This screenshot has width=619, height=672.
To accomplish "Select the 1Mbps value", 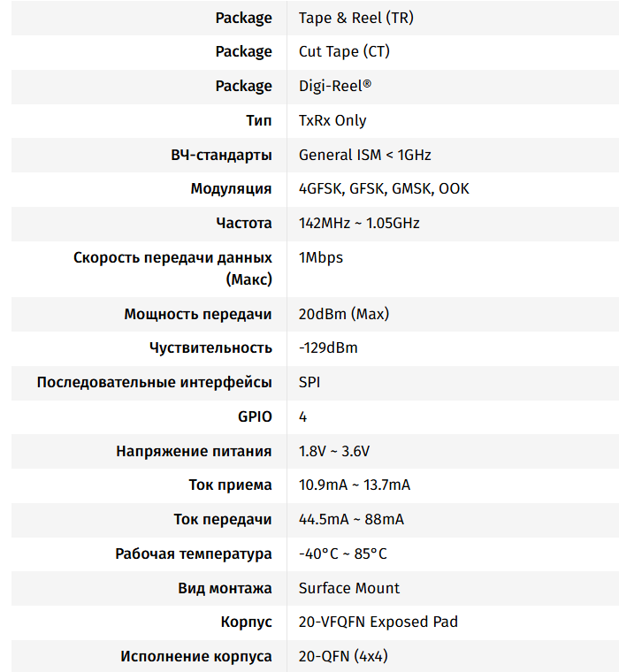I will [321, 258].
